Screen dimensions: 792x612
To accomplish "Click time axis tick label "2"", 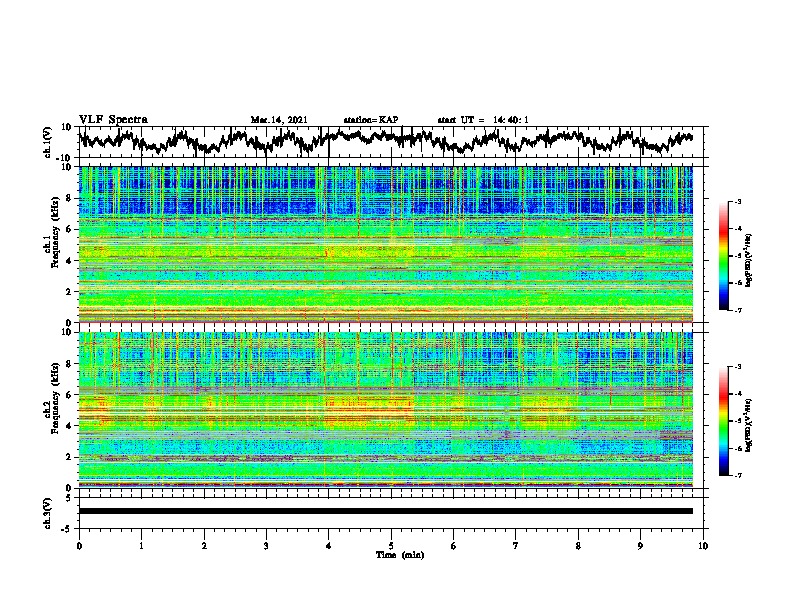I will tap(204, 546).
